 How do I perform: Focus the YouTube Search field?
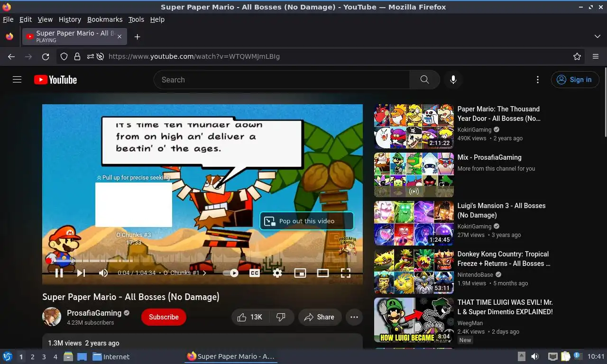282,80
